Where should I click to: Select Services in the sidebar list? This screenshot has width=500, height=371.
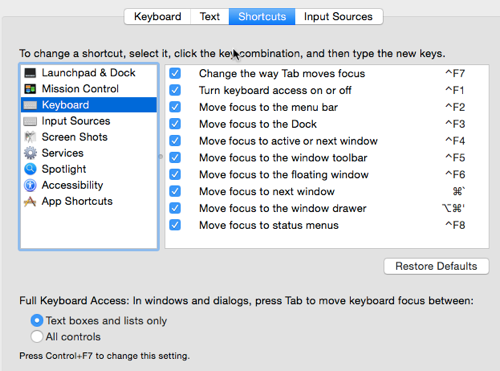coord(89,153)
